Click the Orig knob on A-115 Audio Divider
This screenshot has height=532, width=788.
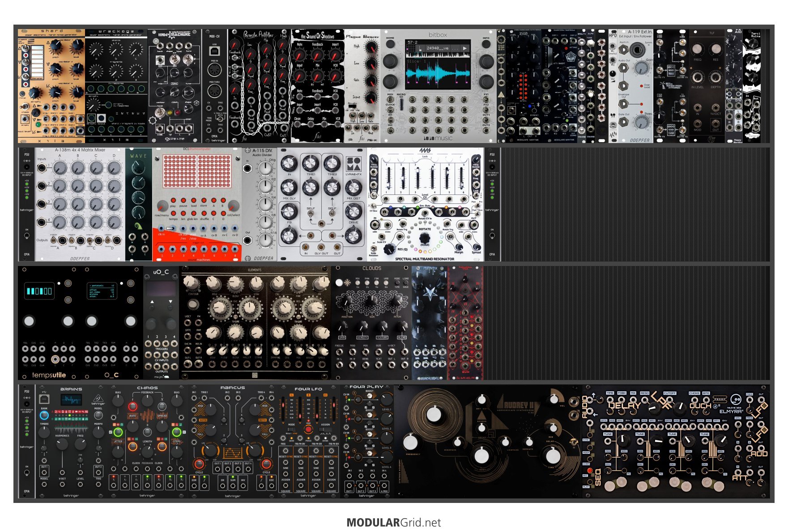[265, 168]
